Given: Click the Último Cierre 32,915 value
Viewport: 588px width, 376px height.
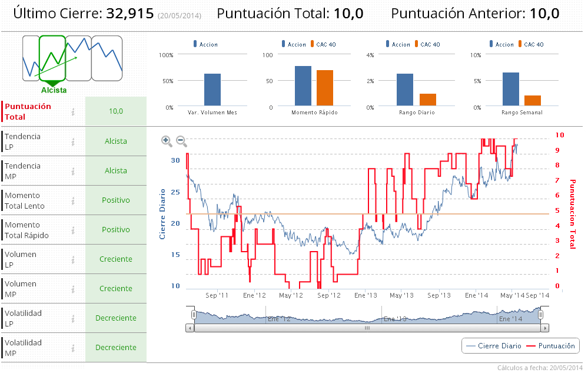Looking at the screenshot, I should tap(129, 14).
